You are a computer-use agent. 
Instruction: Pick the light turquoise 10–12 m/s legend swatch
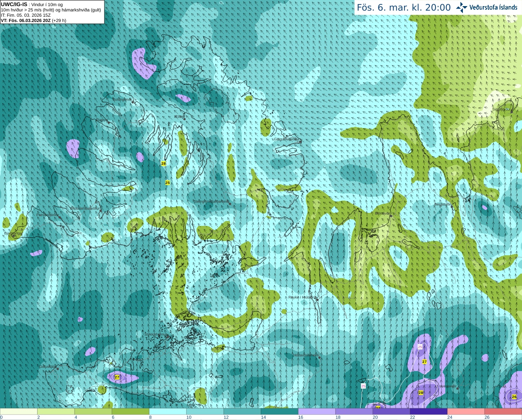[x=205, y=411]
